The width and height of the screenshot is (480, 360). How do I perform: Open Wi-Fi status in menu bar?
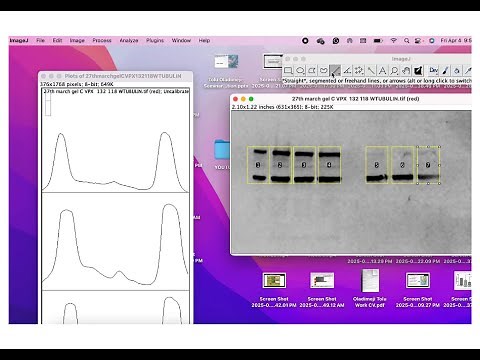[x=394, y=40]
